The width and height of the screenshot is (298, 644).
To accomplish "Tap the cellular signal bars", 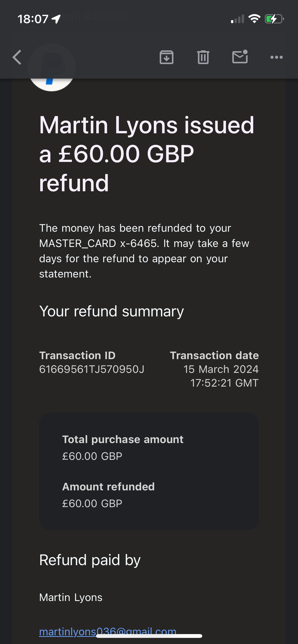I will point(237,19).
